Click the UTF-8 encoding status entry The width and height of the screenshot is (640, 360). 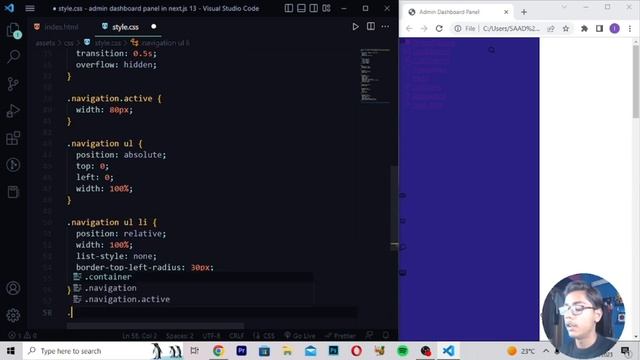click(x=211, y=336)
